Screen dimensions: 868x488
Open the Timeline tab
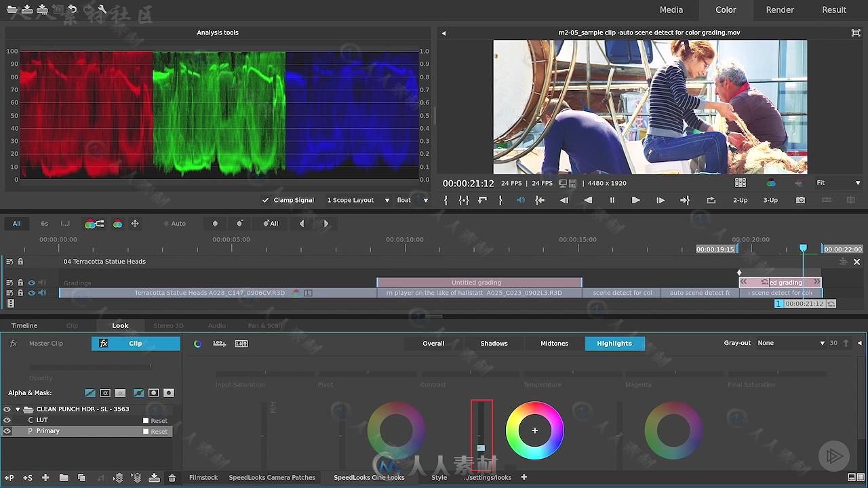(24, 325)
